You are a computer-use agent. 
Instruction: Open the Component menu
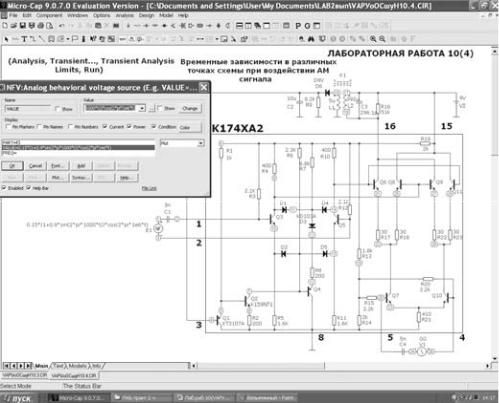[49, 15]
